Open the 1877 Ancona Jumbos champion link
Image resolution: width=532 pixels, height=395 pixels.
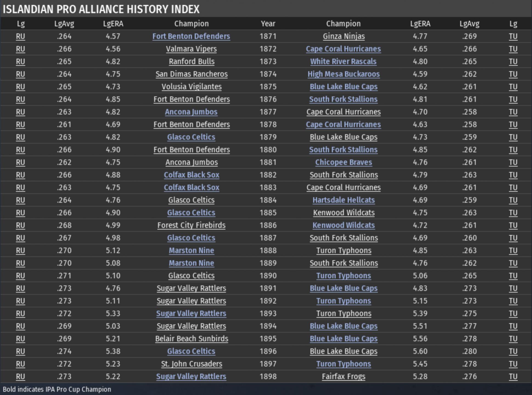(191, 112)
